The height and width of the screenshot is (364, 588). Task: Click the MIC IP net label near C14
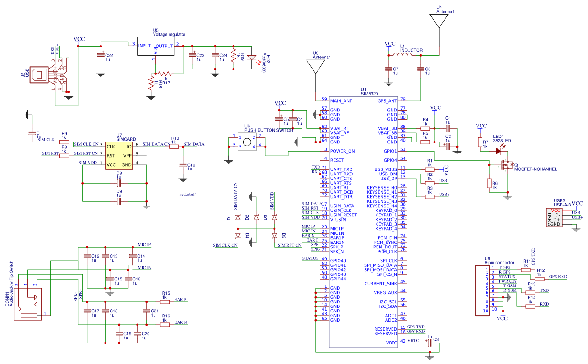(x=144, y=245)
